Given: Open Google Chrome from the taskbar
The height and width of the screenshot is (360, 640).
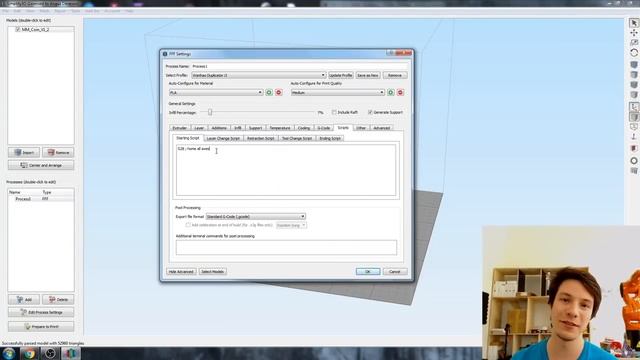Looking at the screenshot, I should [x=29, y=353].
